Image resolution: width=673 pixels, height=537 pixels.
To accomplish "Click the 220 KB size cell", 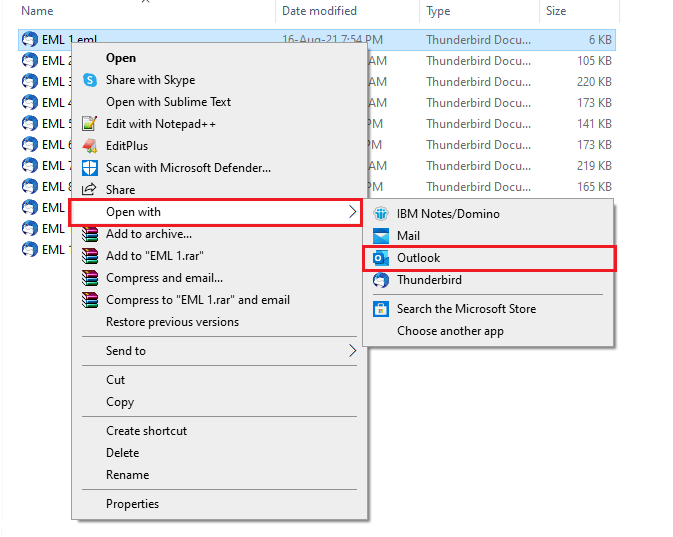I will [594, 82].
